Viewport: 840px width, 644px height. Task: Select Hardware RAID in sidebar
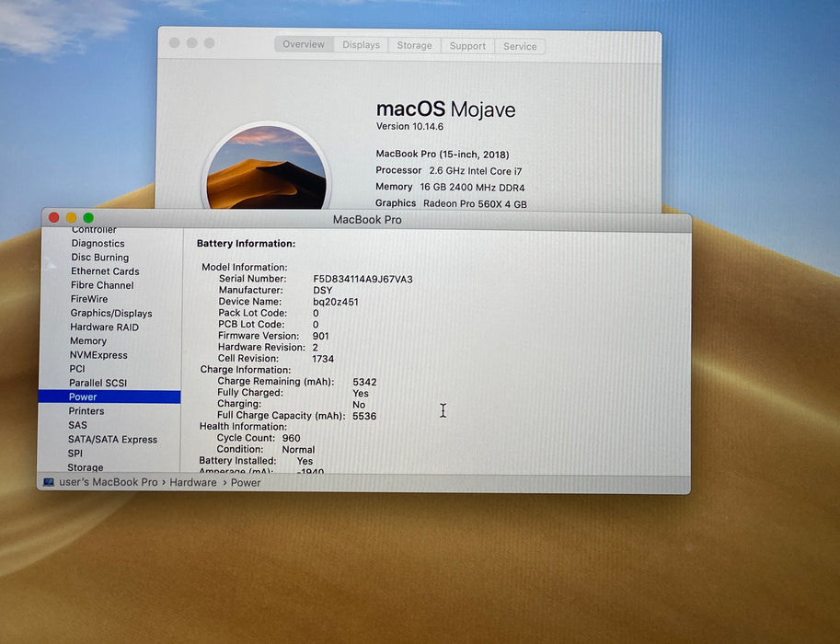(x=104, y=327)
